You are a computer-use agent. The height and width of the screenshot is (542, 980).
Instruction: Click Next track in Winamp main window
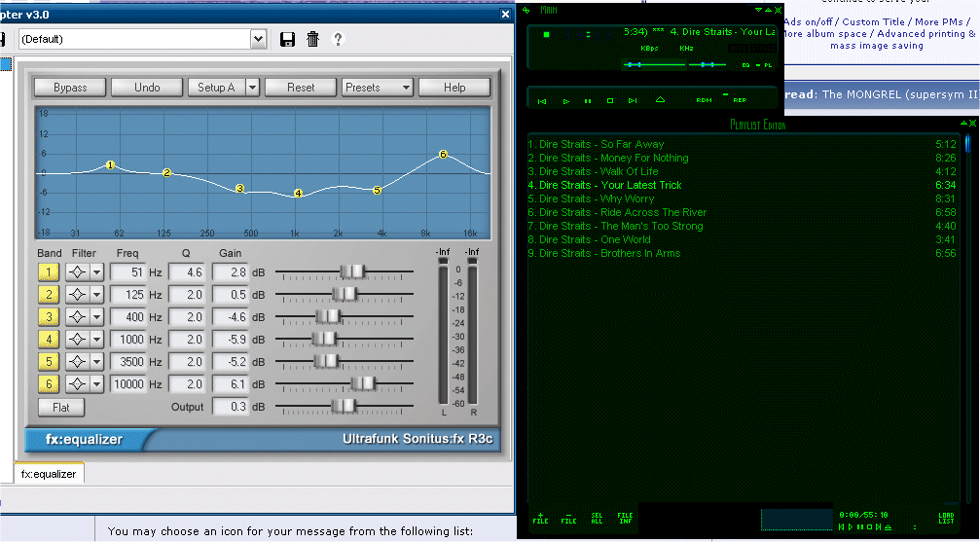pyautogui.click(x=633, y=100)
